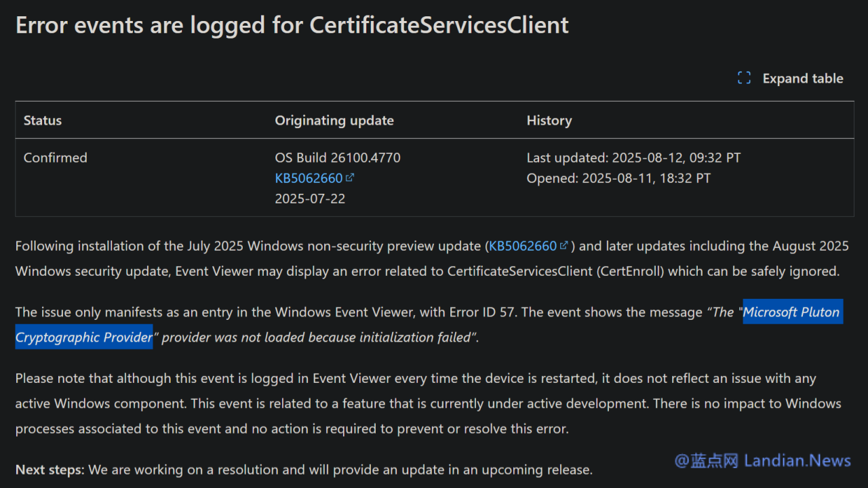
Task: Click the Expand table button
Action: click(790, 79)
